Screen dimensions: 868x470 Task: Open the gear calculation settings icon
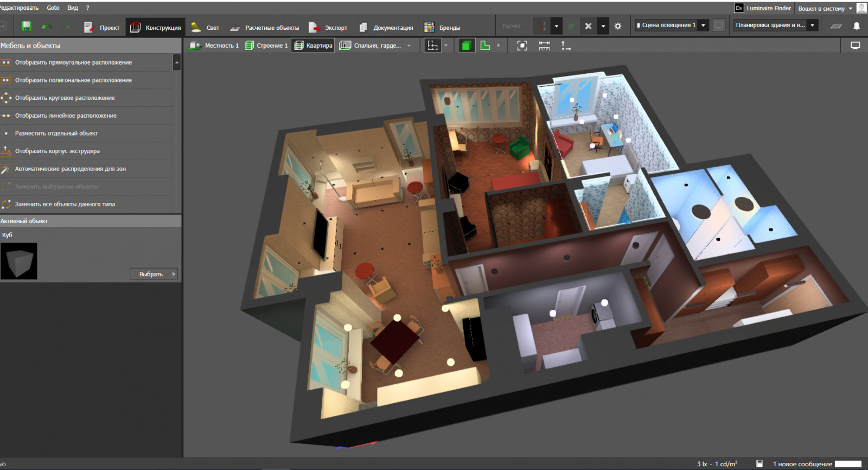click(x=618, y=26)
